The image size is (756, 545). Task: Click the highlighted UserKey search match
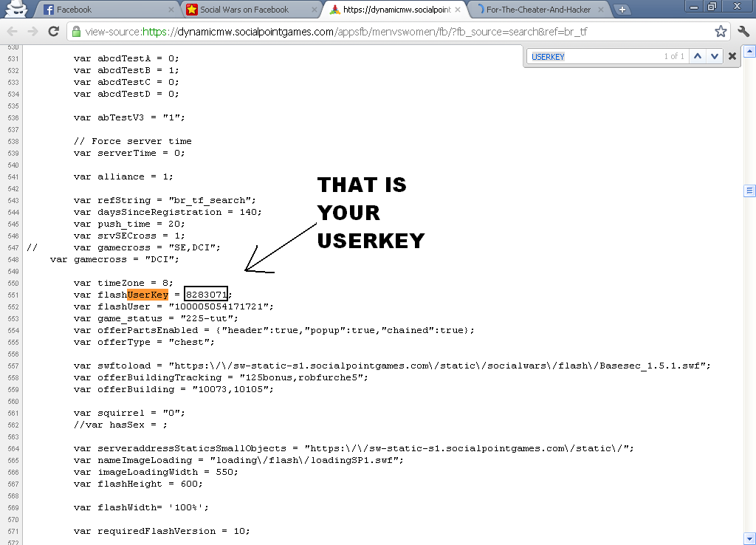click(148, 295)
